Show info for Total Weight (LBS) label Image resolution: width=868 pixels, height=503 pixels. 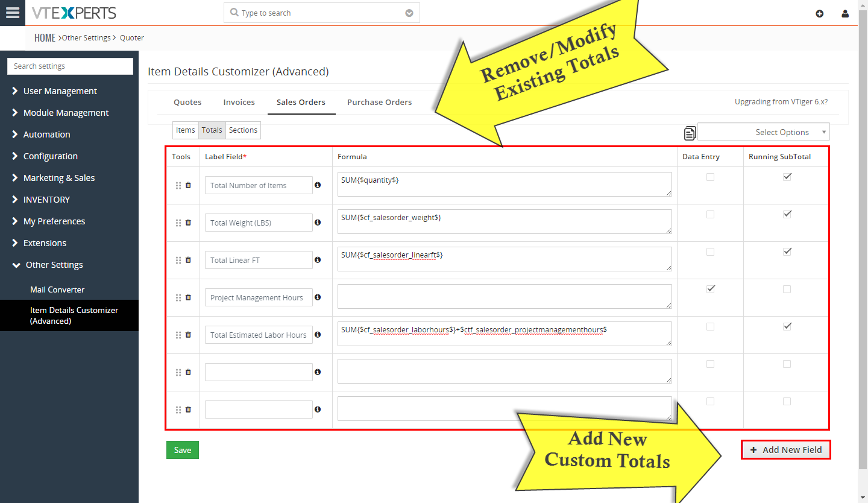click(318, 223)
